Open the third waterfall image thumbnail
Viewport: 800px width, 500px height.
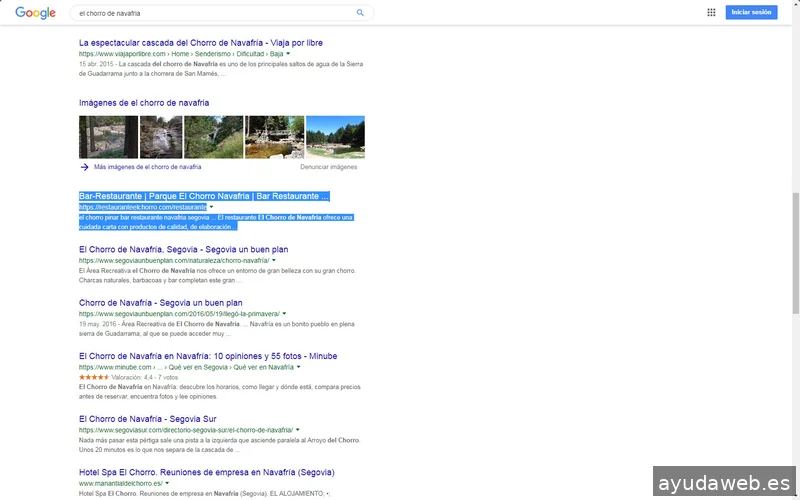click(213, 137)
